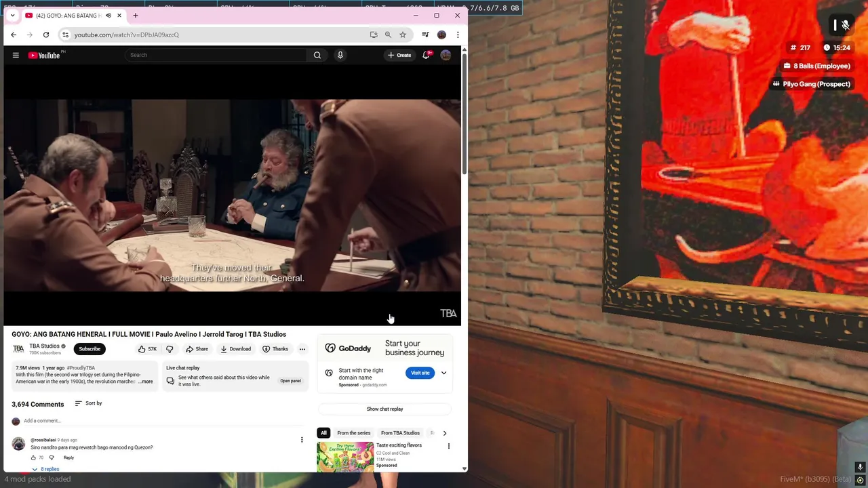The width and height of the screenshot is (868, 488).
Task: Go back with browser back arrow
Action: click(x=14, y=35)
